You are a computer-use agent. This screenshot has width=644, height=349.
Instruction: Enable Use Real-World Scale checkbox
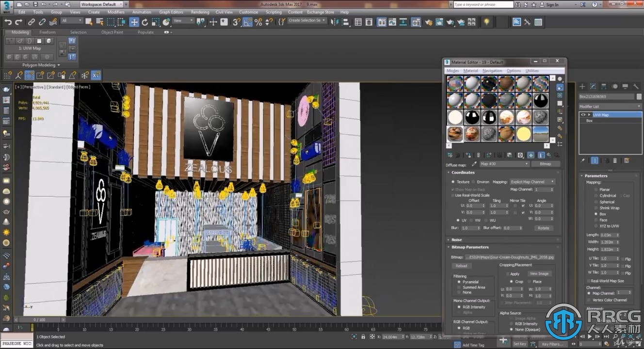pos(452,195)
